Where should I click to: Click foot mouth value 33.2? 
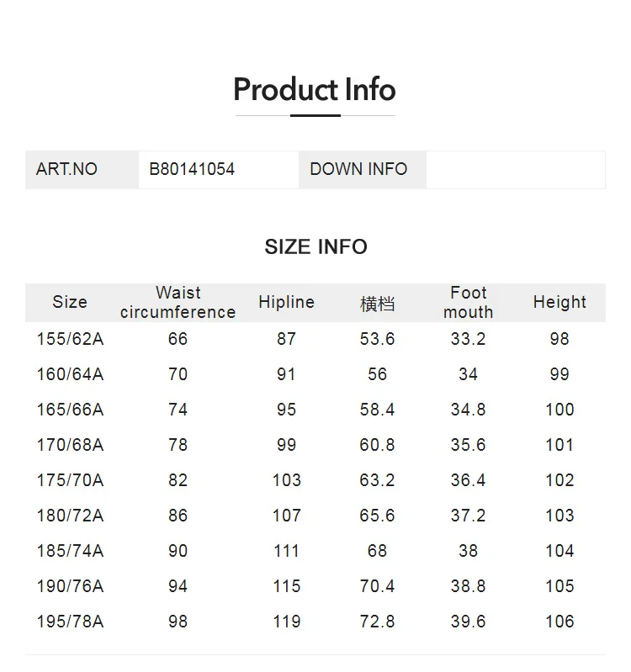coord(468,339)
